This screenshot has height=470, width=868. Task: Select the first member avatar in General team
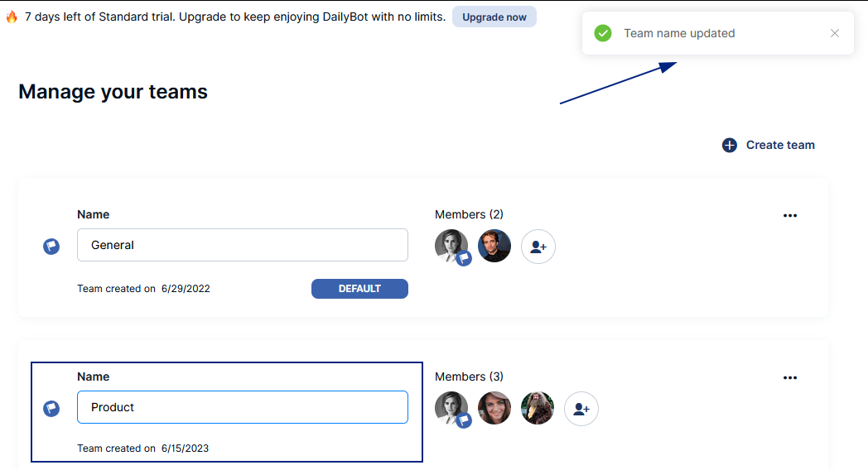click(x=451, y=246)
